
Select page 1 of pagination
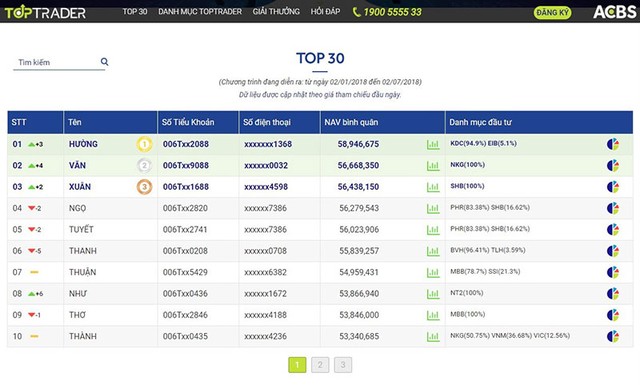click(297, 365)
